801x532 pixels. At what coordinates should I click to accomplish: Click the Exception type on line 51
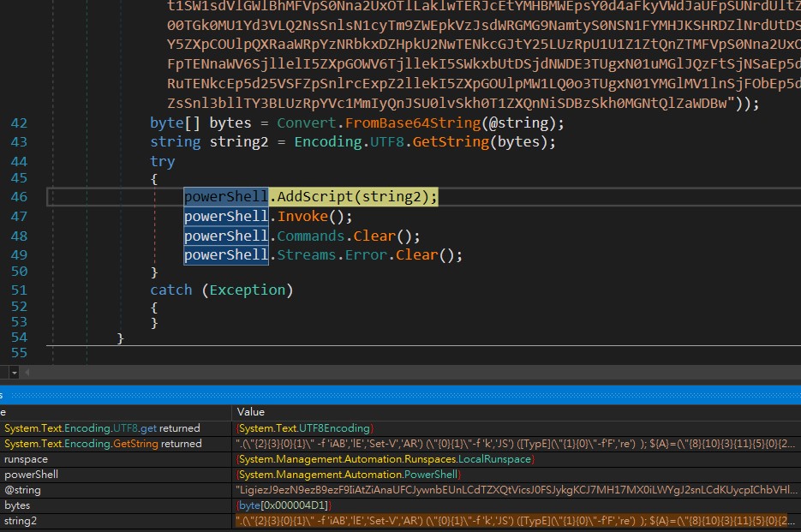pos(248,290)
